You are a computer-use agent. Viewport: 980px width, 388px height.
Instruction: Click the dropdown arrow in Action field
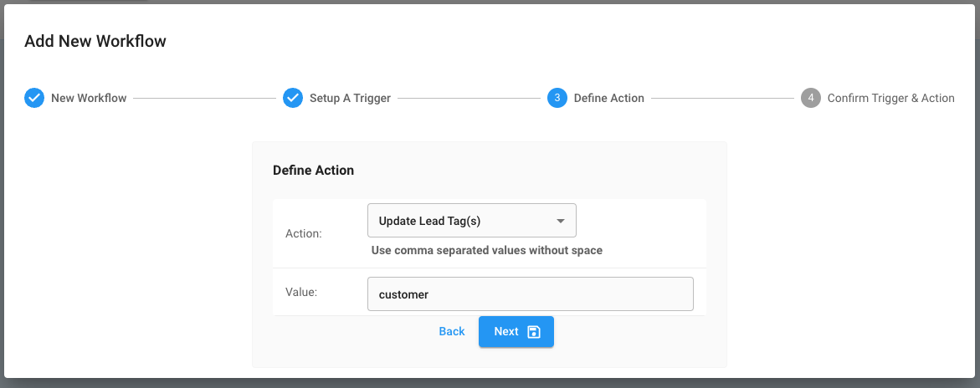(x=560, y=222)
